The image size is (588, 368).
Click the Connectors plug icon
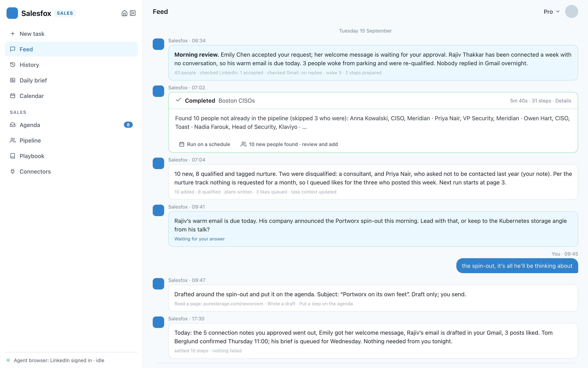coord(13,172)
